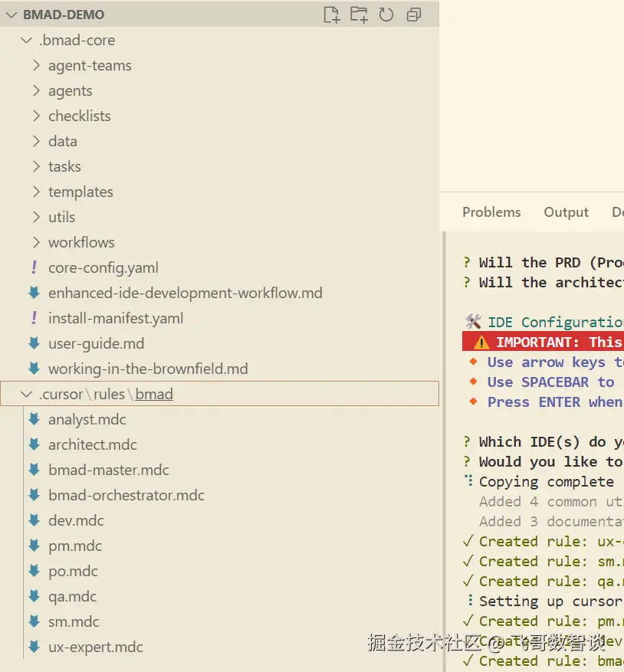Collapse all folders in explorer

414,15
